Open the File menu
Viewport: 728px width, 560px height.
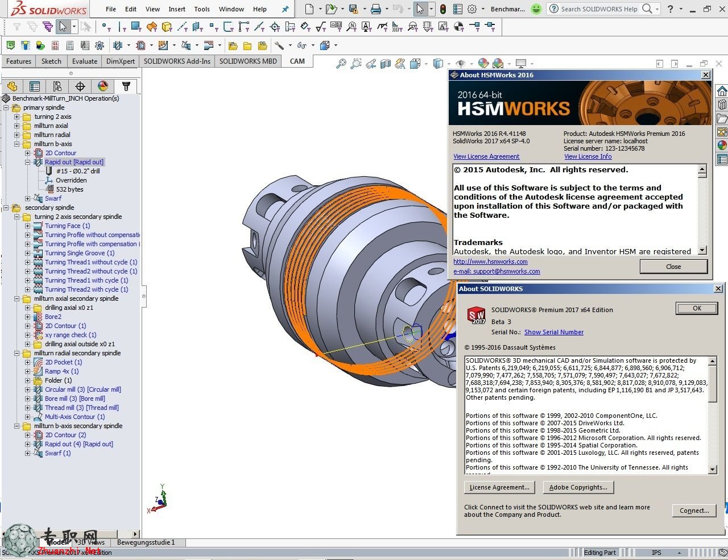coord(111,9)
